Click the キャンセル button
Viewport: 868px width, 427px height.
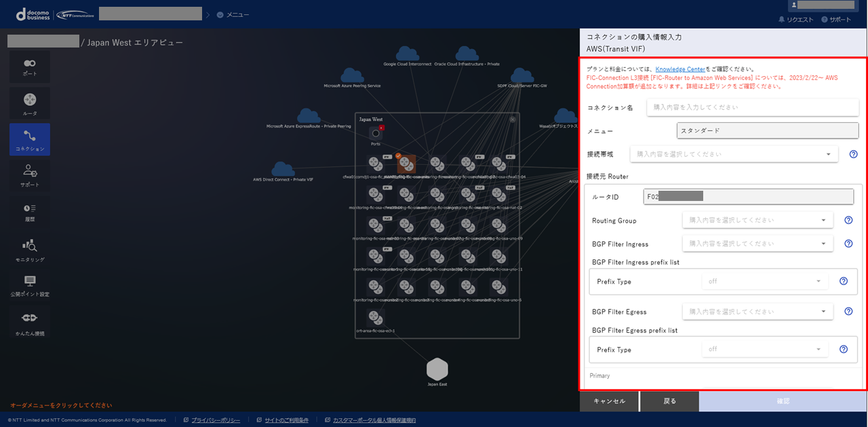pos(608,401)
